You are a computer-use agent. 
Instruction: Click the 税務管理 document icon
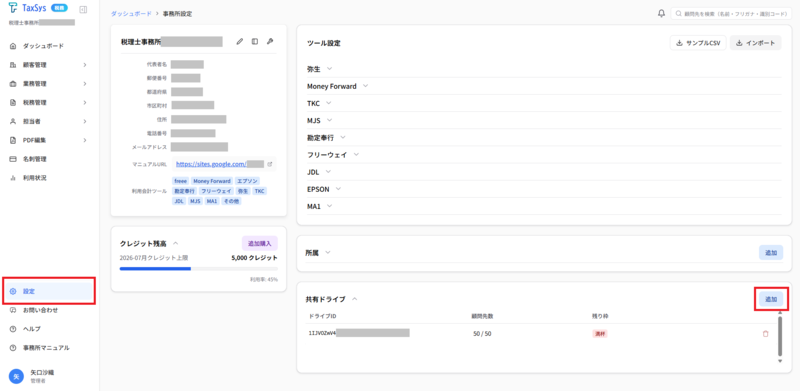click(x=13, y=103)
